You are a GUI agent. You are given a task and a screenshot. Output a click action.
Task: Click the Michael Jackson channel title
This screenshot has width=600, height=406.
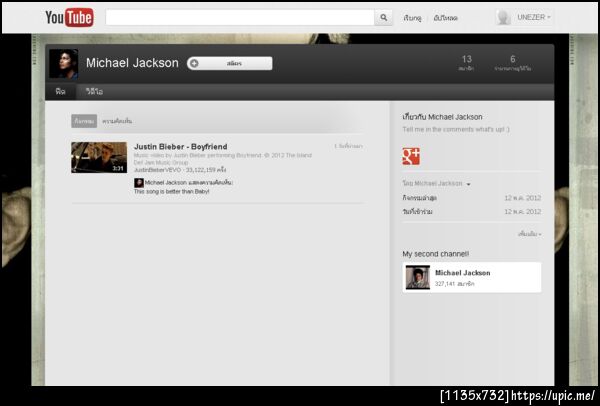tap(132, 63)
